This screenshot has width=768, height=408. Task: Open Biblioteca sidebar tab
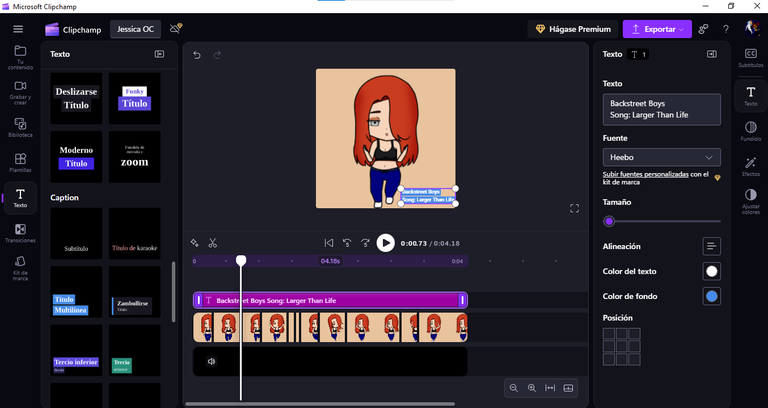[x=20, y=127]
